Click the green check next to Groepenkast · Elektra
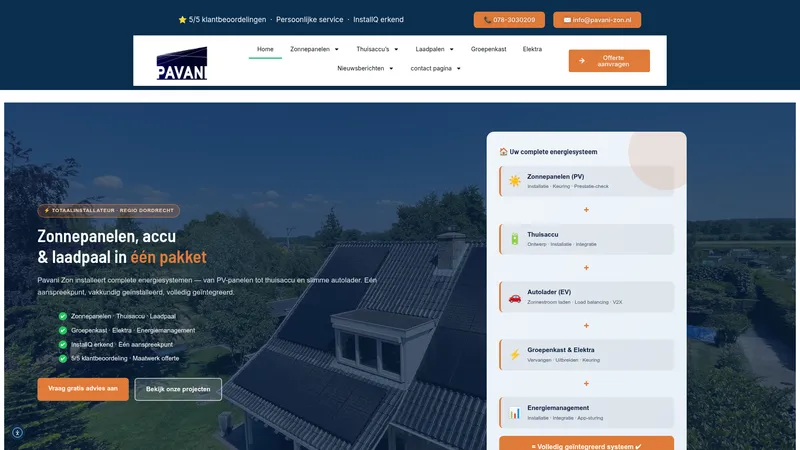800x450 pixels. [x=63, y=330]
